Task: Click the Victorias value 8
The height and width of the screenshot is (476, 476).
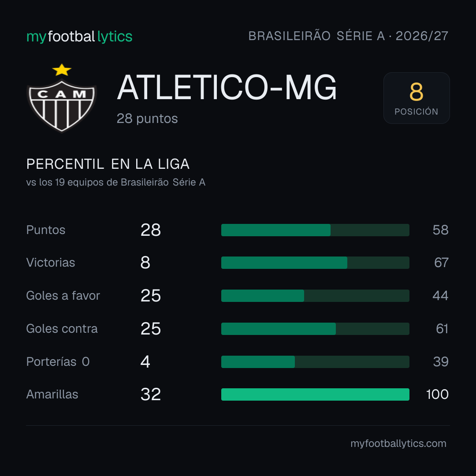Action: click(145, 263)
